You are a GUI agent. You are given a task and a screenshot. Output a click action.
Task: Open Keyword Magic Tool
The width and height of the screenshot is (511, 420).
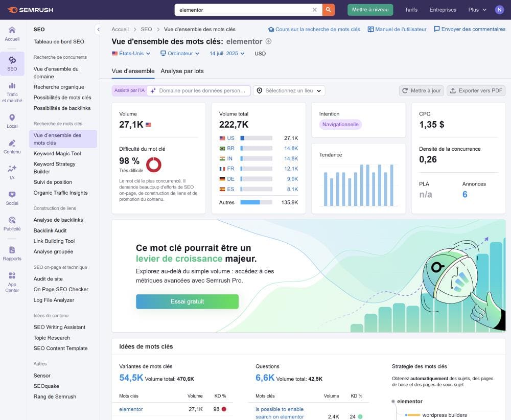tap(57, 153)
